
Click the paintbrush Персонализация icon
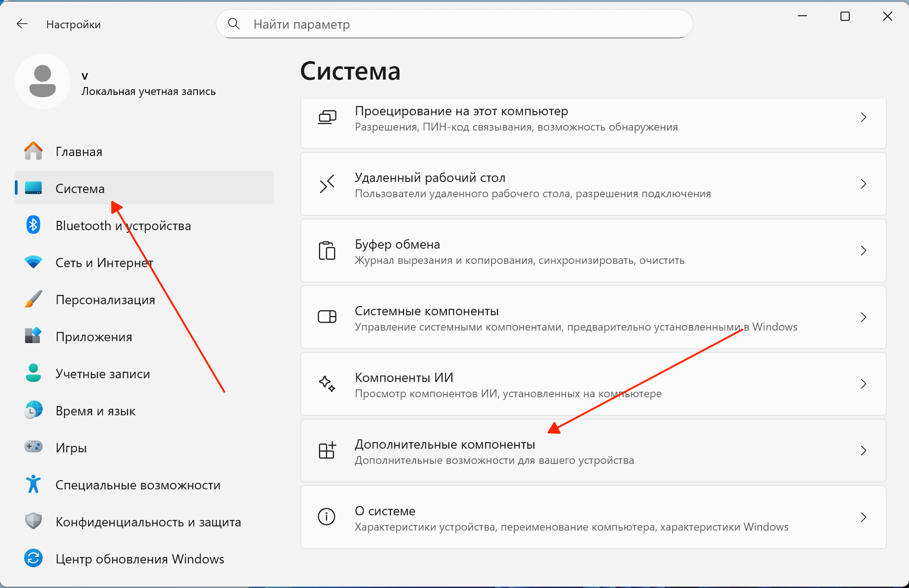point(33,299)
